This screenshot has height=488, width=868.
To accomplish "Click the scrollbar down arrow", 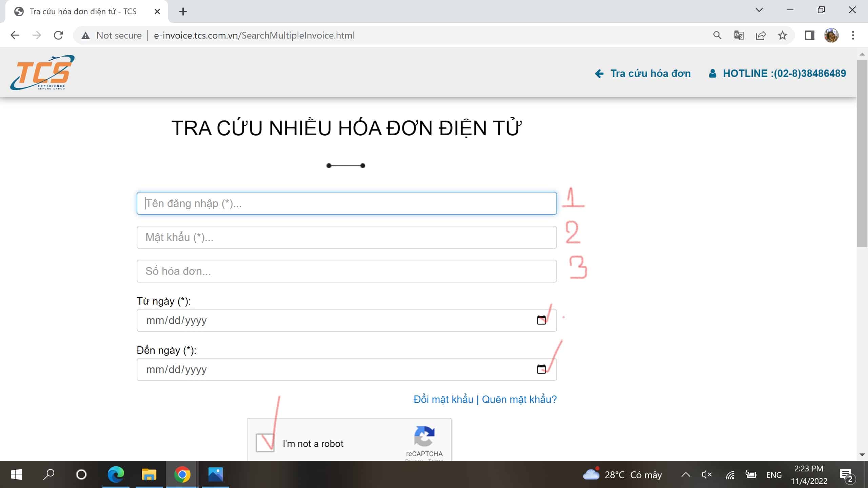I will (862, 455).
